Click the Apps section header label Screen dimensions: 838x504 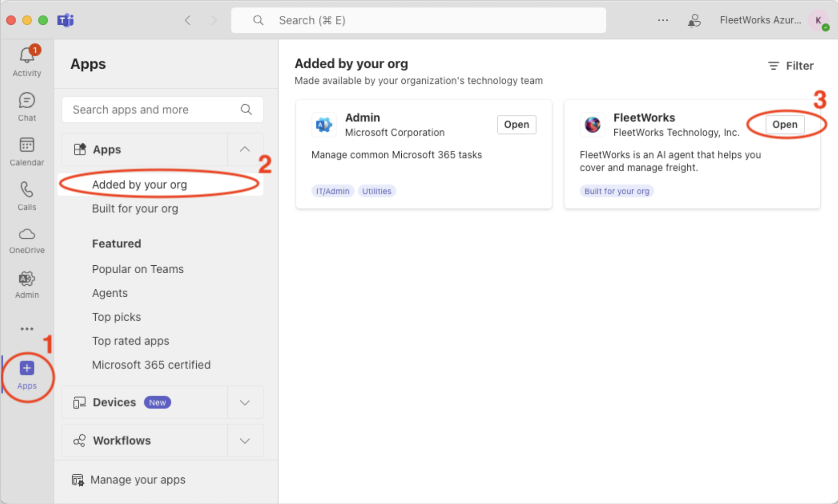(107, 149)
